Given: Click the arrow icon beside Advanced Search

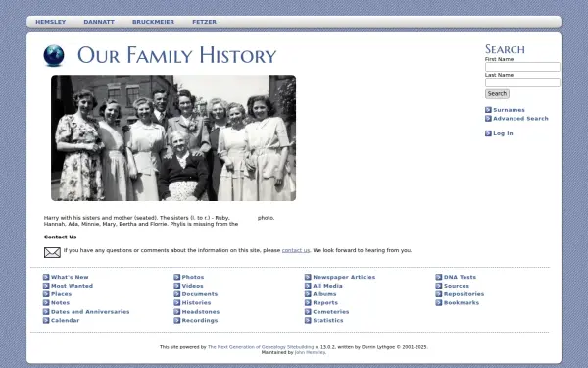Looking at the screenshot, I should tap(488, 119).
